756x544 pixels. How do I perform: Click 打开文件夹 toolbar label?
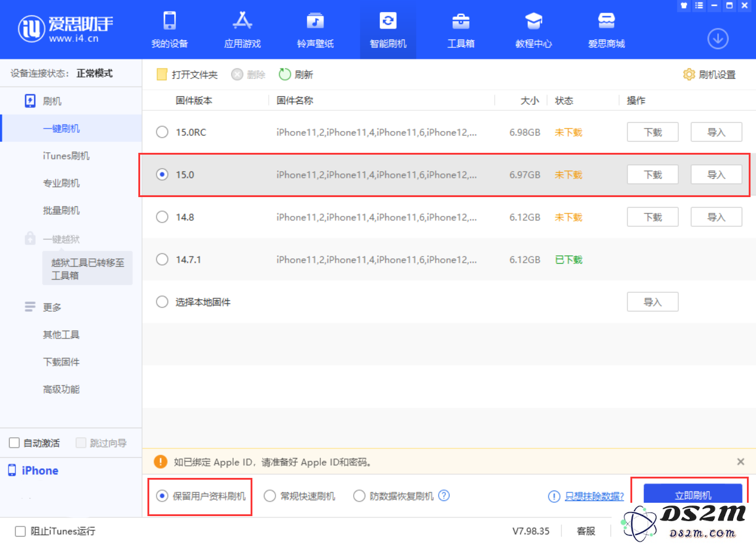click(195, 75)
